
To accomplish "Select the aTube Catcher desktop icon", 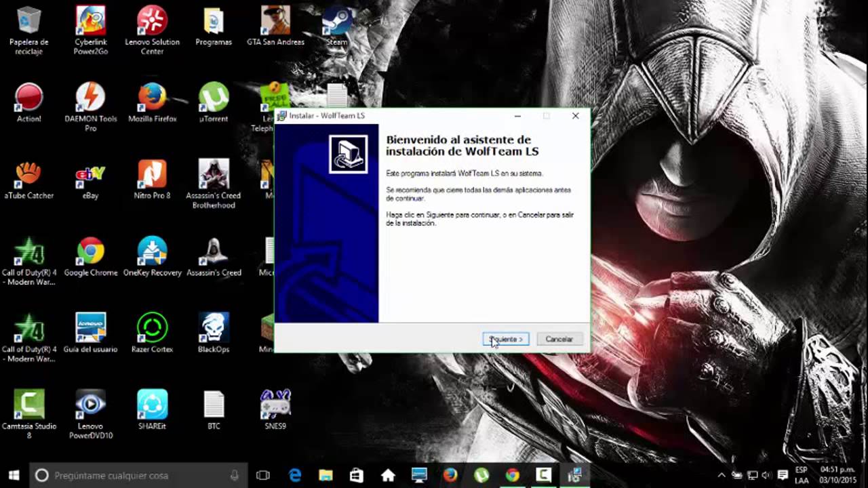I will click(28, 180).
